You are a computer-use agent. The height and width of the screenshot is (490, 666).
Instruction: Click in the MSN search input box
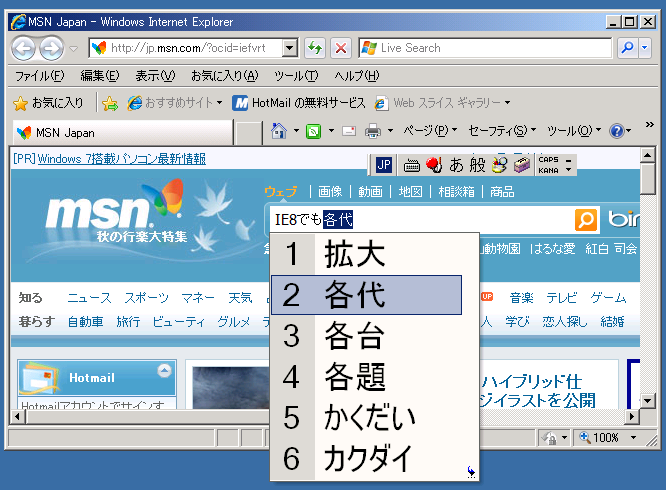pos(422,220)
